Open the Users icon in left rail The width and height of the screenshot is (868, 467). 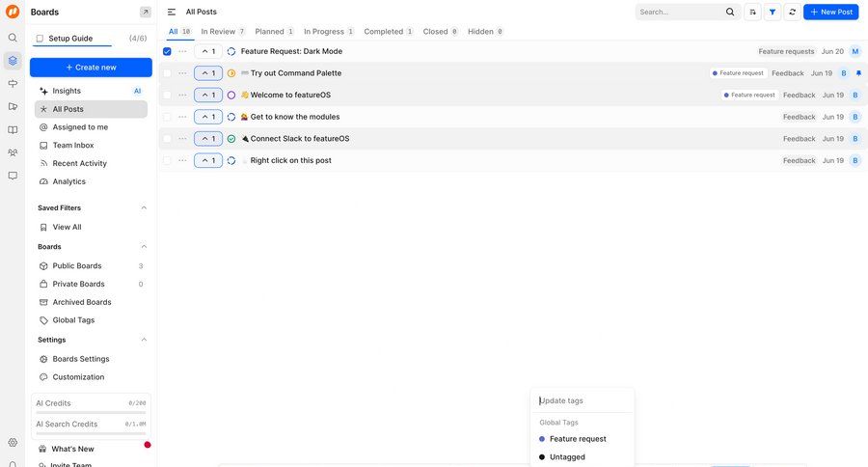[x=13, y=152]
